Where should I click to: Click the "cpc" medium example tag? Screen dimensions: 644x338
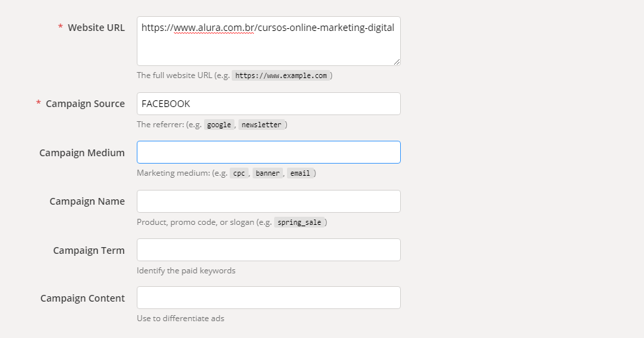[x=238, y=173]
